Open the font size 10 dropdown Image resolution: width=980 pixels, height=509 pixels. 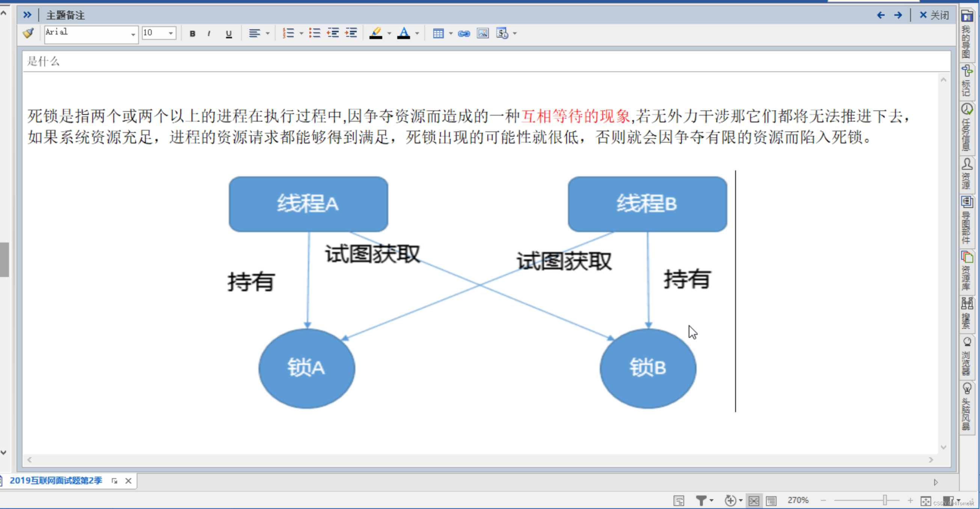(x=171, y=33)
